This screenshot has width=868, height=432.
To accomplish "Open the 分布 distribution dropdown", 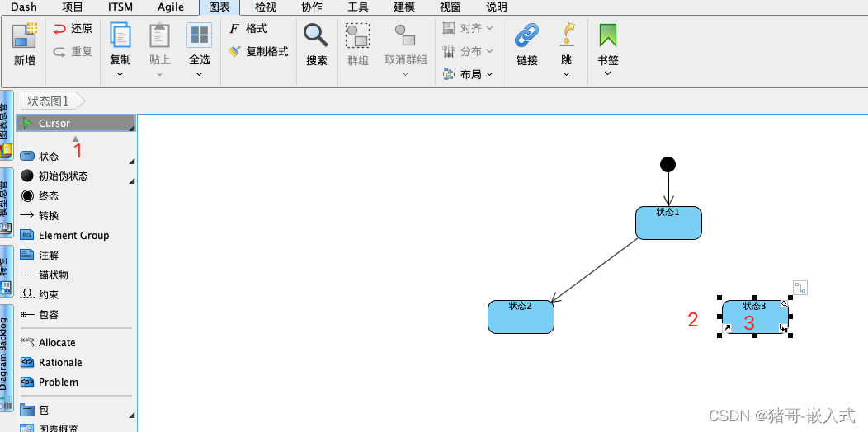I will pyautogui.click(x=468, y=51).
